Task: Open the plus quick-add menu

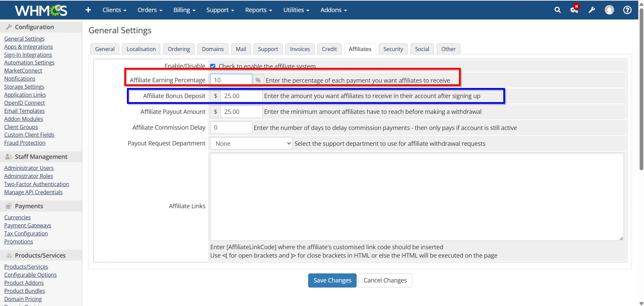Action: (88, 10)
